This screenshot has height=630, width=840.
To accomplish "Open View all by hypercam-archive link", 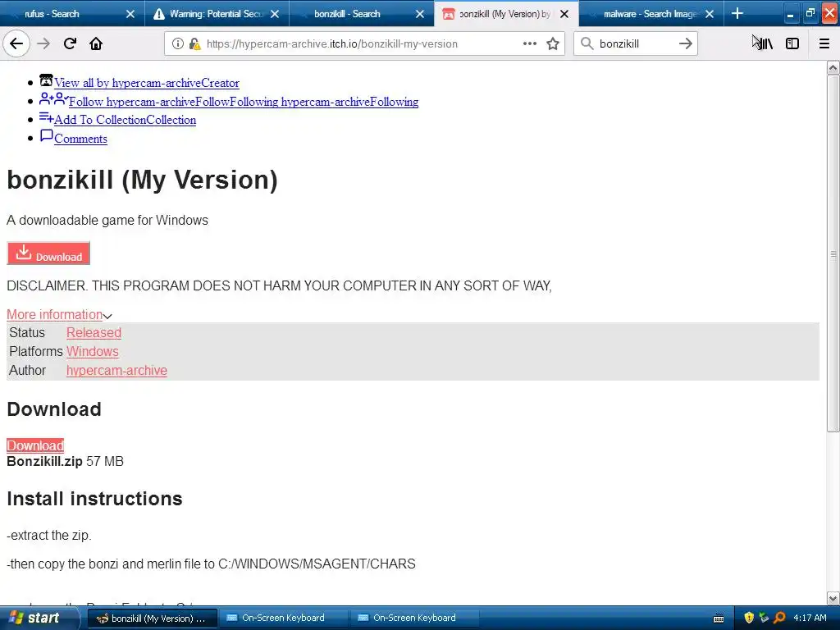I will 146,83.
